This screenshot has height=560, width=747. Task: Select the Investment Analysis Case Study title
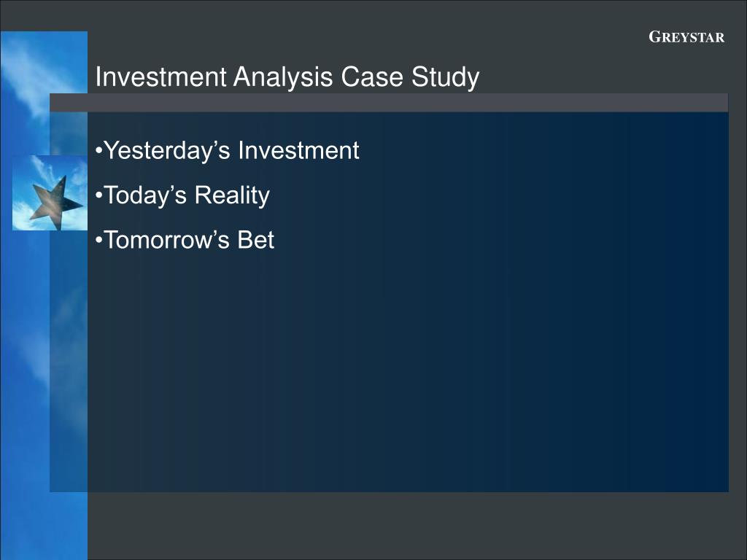click(287, 77)
